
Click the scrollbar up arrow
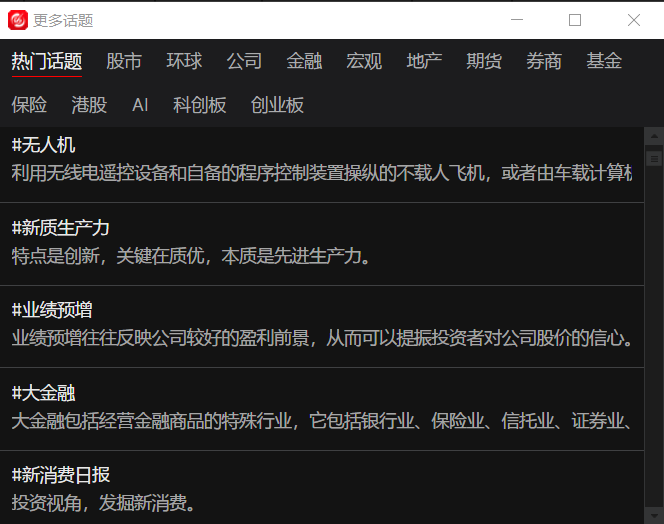[x=654, y=137]
